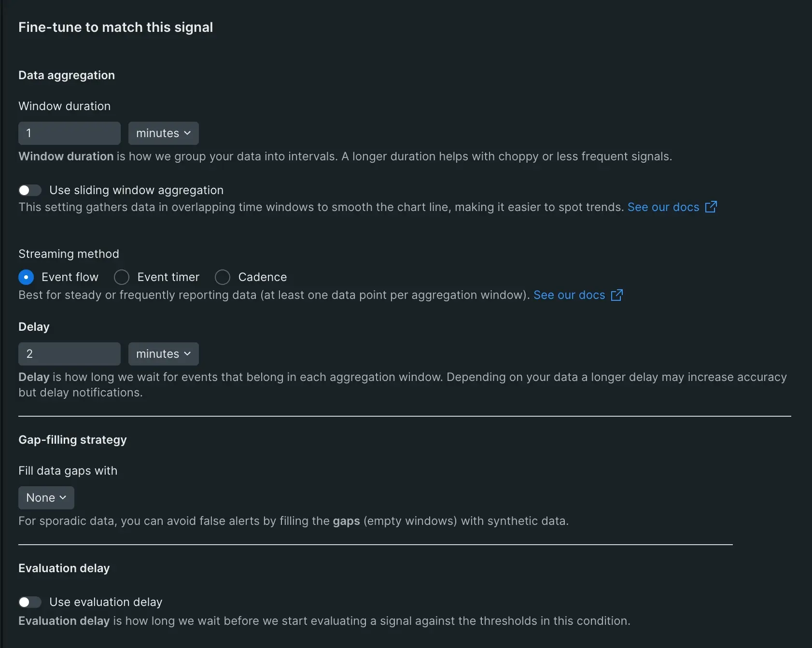The image size is (812, 648).
Task: Enable the sliding window aggregation toggle
Action: point(29,190)
